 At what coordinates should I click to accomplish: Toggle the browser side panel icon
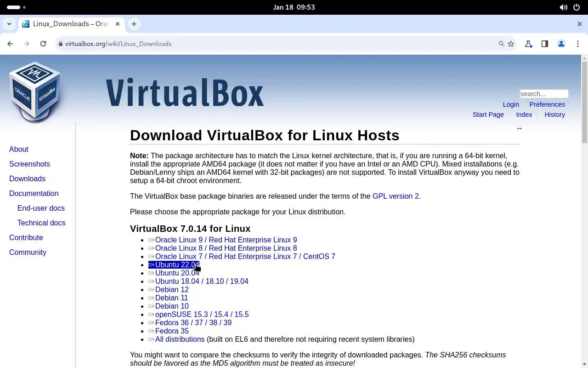[x=545, y=44]
